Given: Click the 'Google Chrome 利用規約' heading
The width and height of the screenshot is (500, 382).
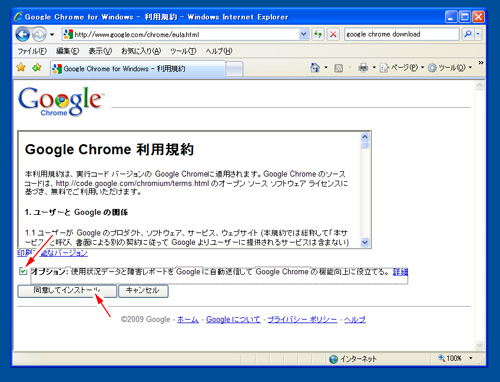Looking at the screenshot, I should coord(109,149).
